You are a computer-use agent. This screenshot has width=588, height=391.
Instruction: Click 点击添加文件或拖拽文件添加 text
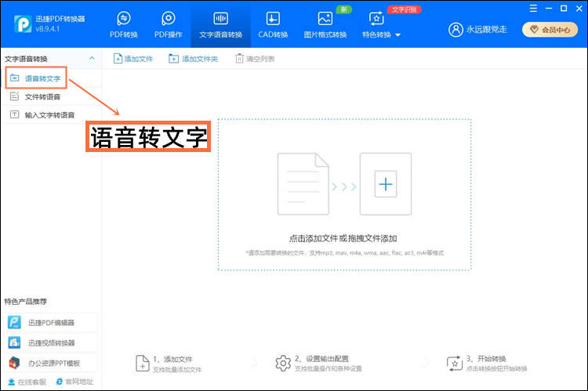(343, 238)
